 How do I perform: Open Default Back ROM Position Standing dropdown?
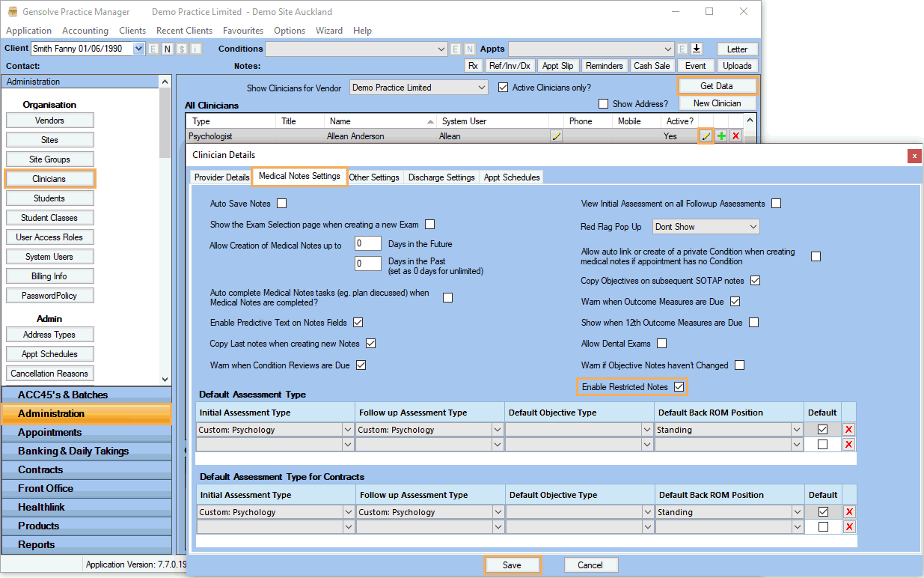(797, 430)
